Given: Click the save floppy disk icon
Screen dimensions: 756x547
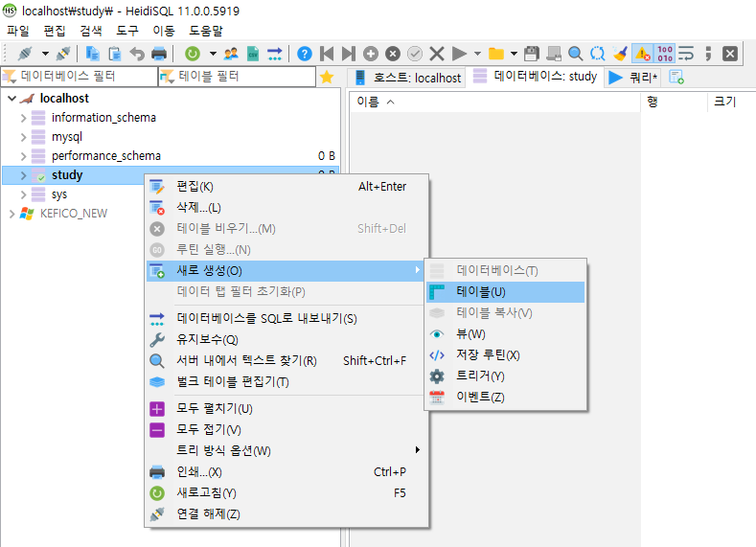Looking at the screenshot, I should click(x=532, y=54).
